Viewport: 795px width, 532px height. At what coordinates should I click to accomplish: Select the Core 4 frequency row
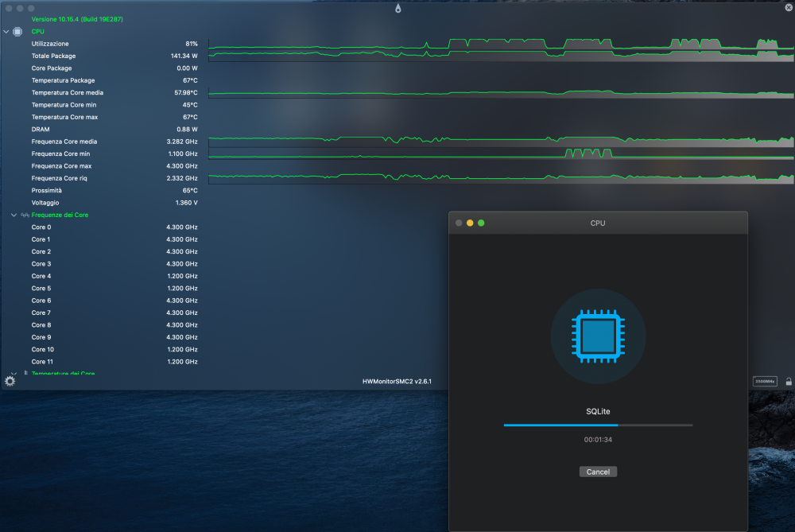pyautogui.click(x=114, y=276)
